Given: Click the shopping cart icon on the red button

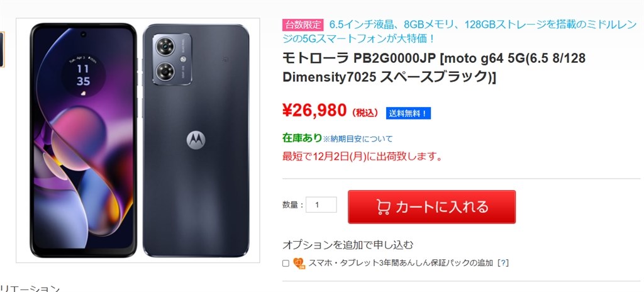Looking at the screenshot, I should 383,206.
